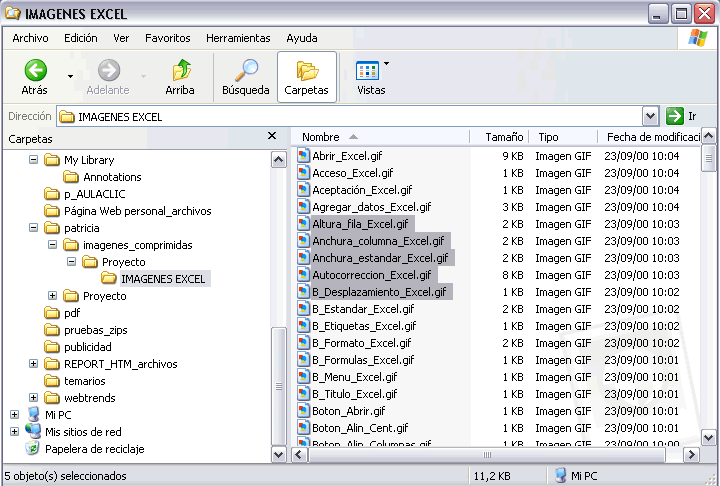Open the address bar dropdown

click(650, 116)
